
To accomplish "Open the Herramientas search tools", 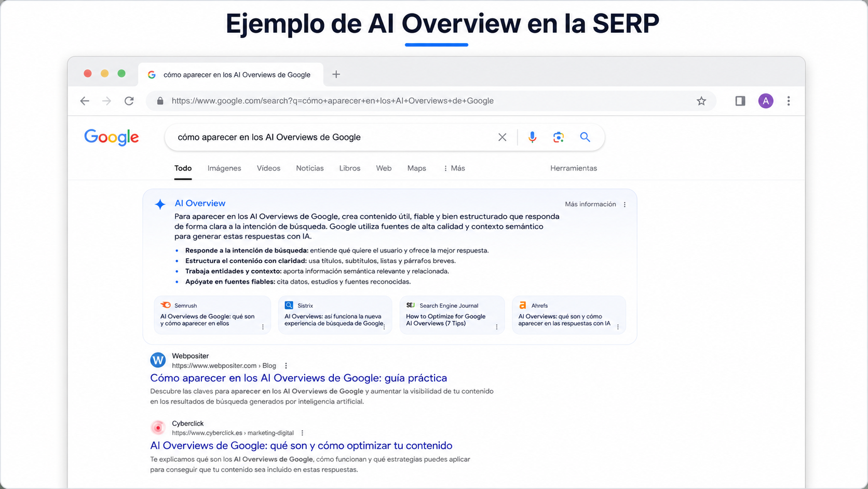I will [x=574, y=168].
